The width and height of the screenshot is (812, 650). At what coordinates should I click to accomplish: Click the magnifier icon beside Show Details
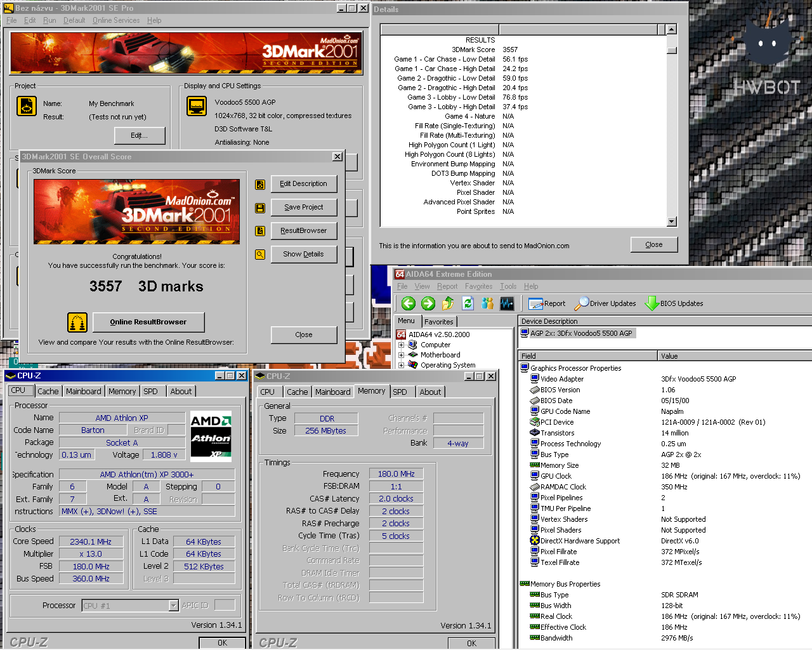point(260,255)
